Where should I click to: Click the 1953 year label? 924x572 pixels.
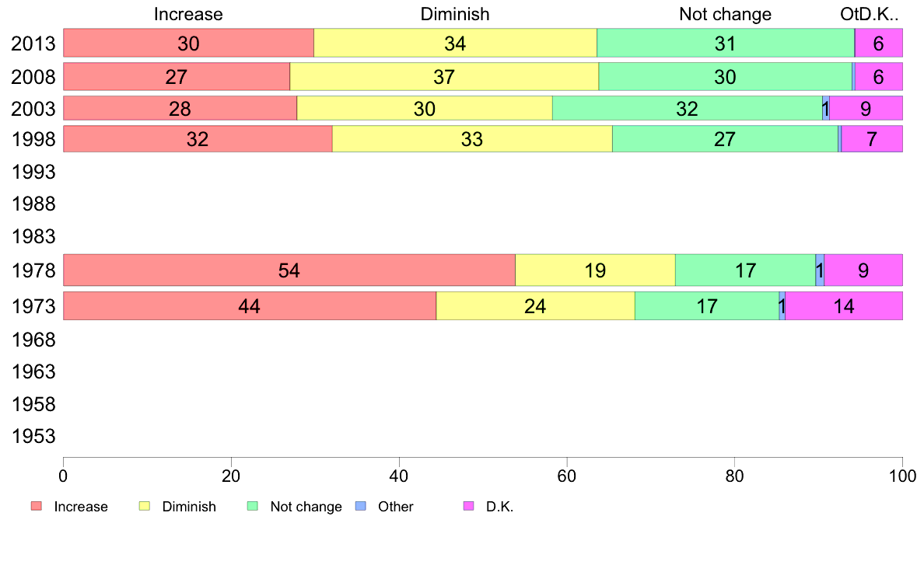(33, 437)
